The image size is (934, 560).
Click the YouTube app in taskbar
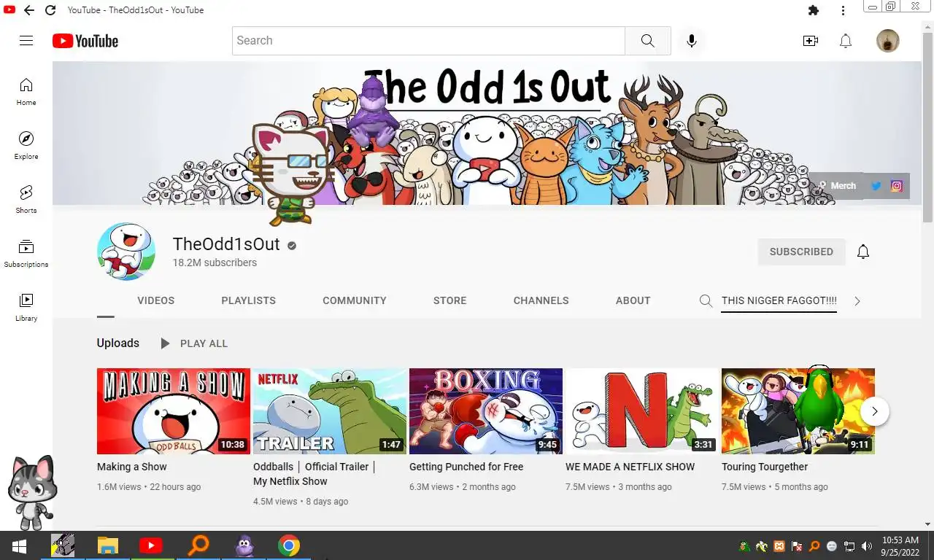point(151,545)
